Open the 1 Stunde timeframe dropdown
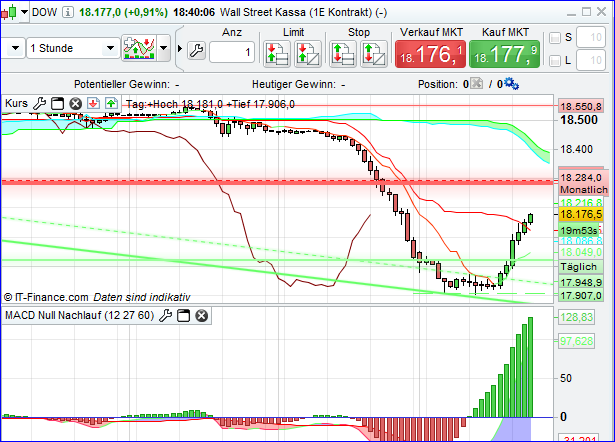Screen dimensions: 615x442 point(110,48)
